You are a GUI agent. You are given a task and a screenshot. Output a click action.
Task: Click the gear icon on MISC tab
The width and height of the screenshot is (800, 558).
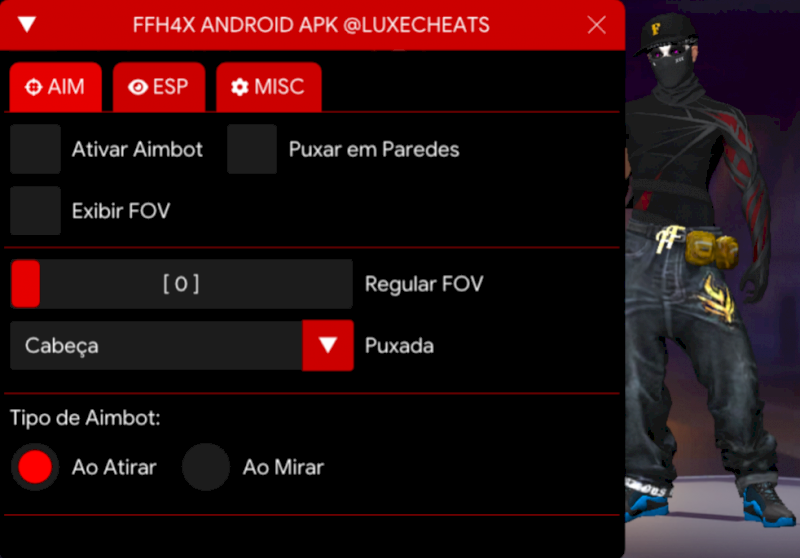[240, 87]
